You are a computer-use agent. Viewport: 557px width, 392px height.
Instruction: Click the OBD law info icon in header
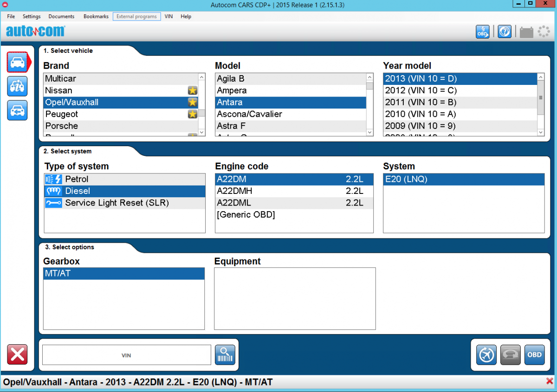483,32
